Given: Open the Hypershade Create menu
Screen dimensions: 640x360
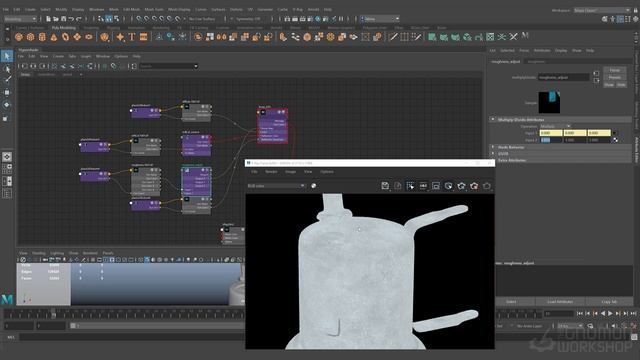Looking at the screenshot, I should [58, 56].
